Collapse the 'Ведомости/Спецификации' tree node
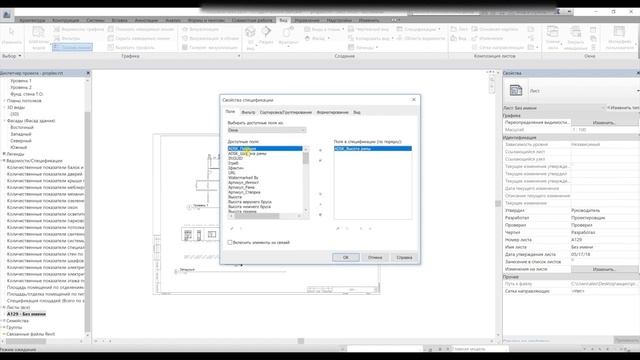Viewport: 640px width, 360px height. pos(4,161)
